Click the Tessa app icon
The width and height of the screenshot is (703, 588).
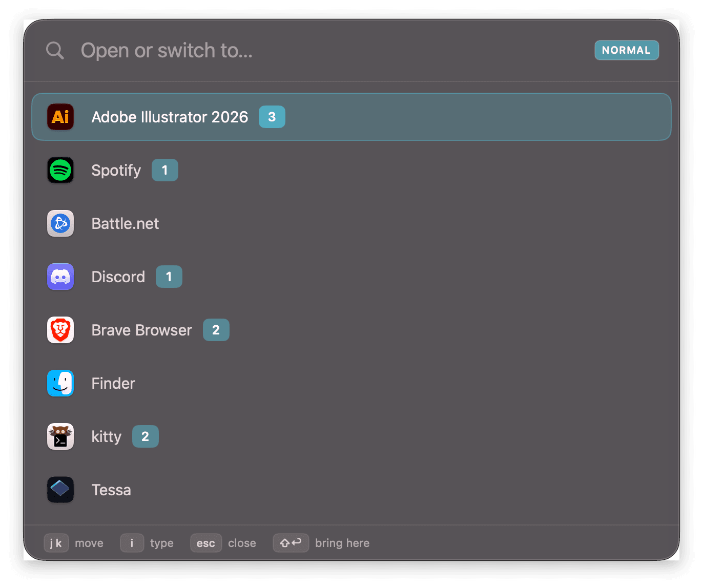(x=60, y=490)
